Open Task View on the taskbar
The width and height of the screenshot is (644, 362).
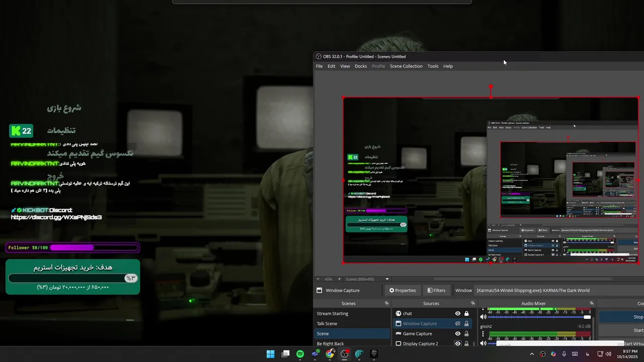click(x=285, y=354)
